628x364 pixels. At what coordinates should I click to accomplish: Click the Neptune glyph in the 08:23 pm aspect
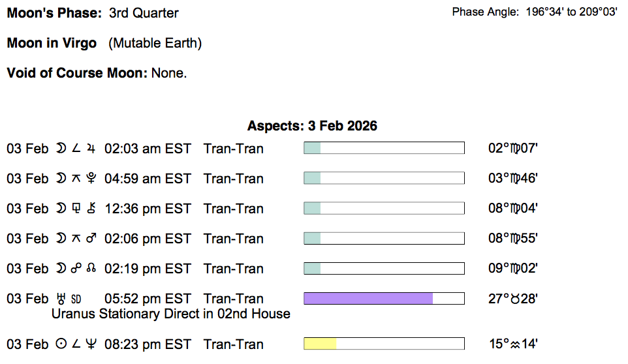[x=91, y=344]
